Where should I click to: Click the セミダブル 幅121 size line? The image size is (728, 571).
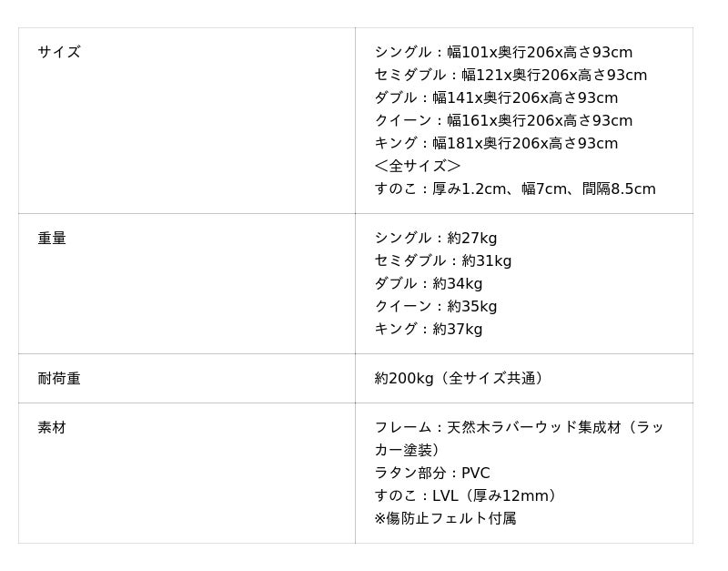point(511,76)
